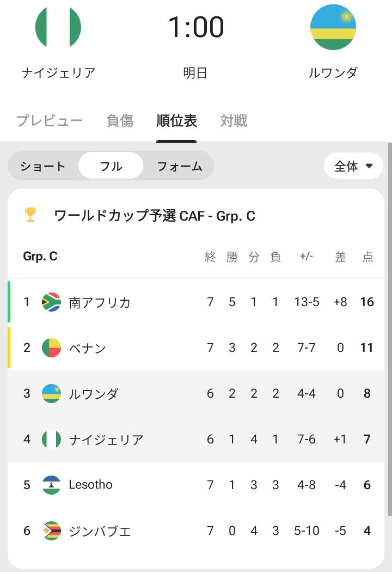Open the 対戦 tab
Viewport: 392px width, 572px height.
[x=234, y=120]
